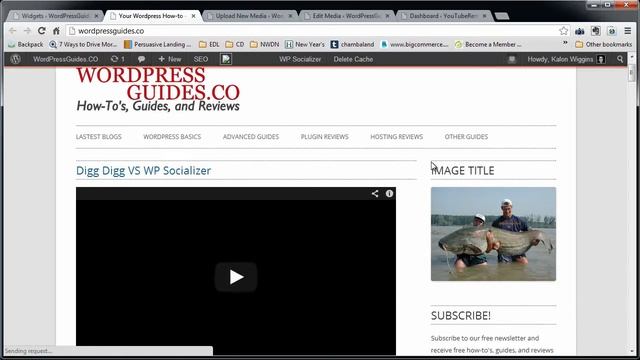
Task: Bookmark this page with the star icon
Action: [564, 31]
